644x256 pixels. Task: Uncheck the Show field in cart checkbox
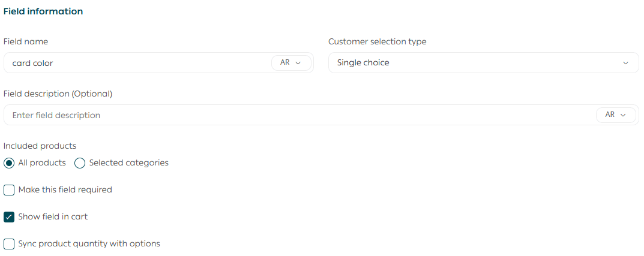[9, 217]
